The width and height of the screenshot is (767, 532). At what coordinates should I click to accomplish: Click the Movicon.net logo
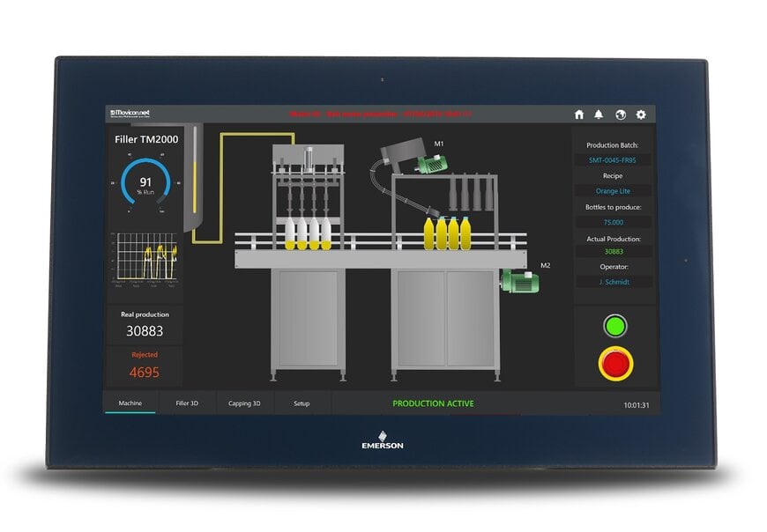click(x=131, y=114)
